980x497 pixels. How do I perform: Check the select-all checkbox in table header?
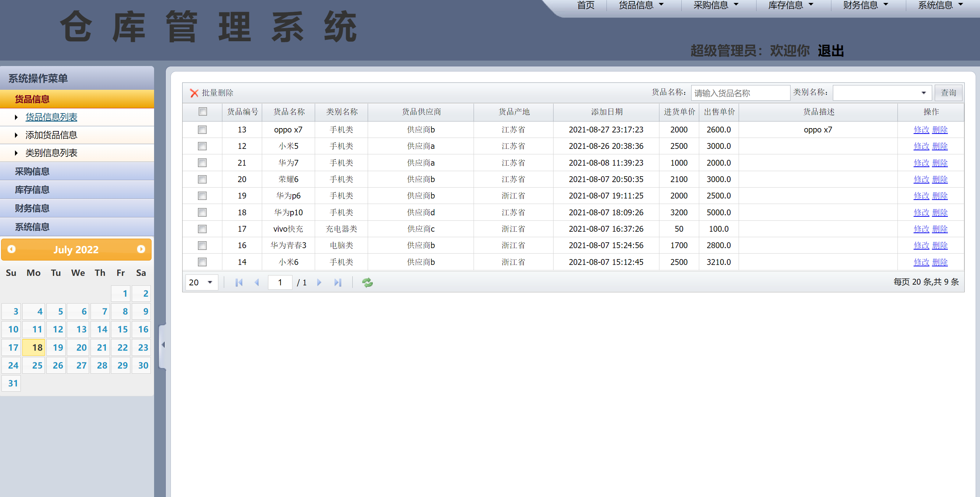pyautogui.click(x=202, y=112)
